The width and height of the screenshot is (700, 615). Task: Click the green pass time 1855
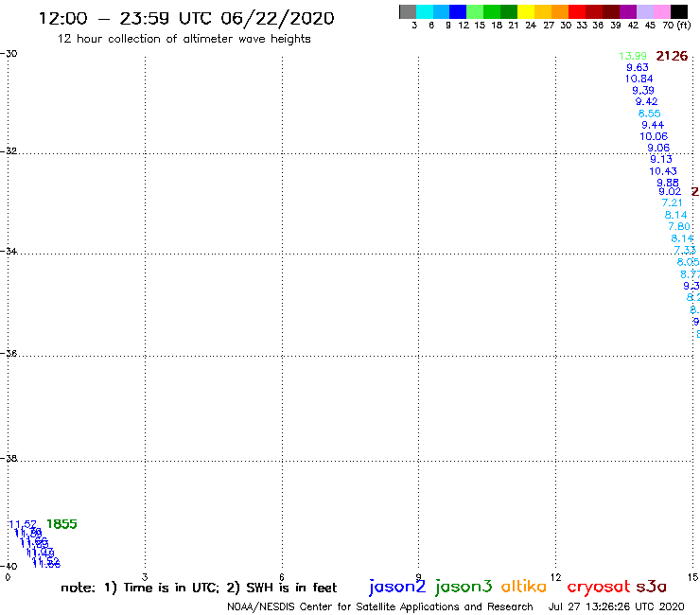coord(61,524)
